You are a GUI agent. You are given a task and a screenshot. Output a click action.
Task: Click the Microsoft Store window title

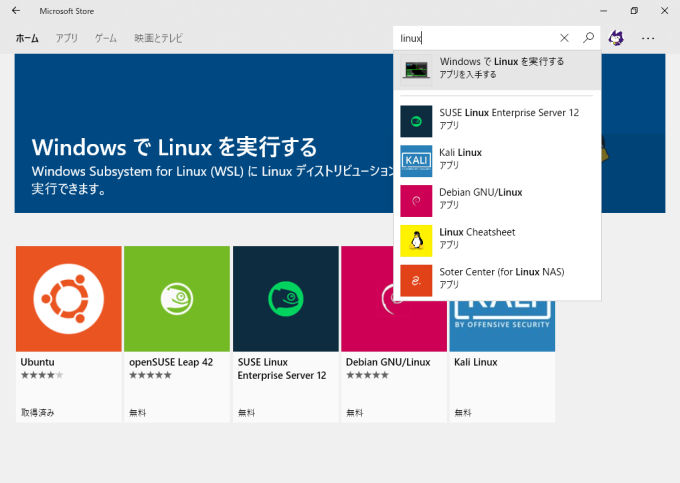point(67,11)
